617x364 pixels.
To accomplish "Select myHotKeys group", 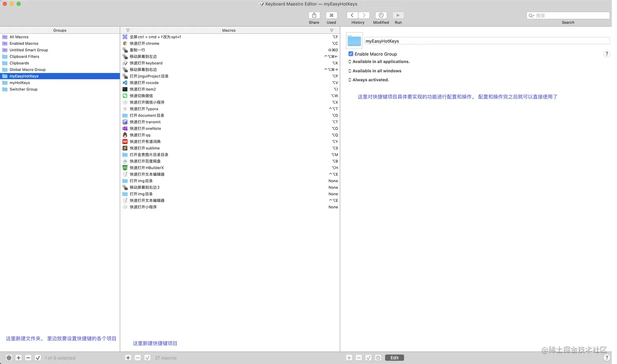I will tap(60, 82).
